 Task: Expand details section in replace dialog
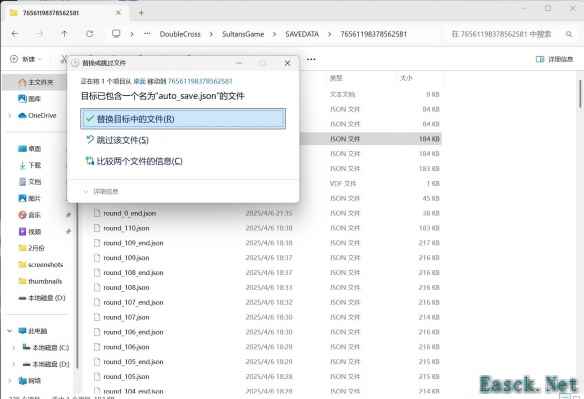tap(101, 191)
